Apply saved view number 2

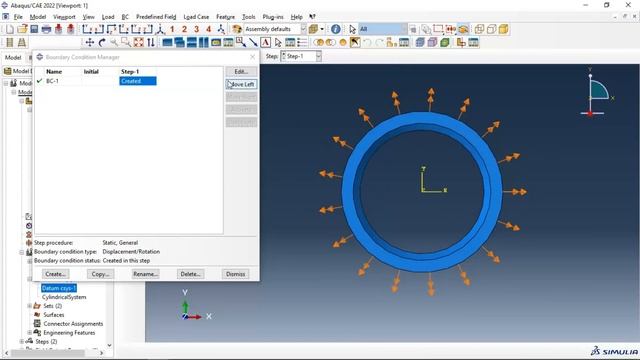coord(184,29)
